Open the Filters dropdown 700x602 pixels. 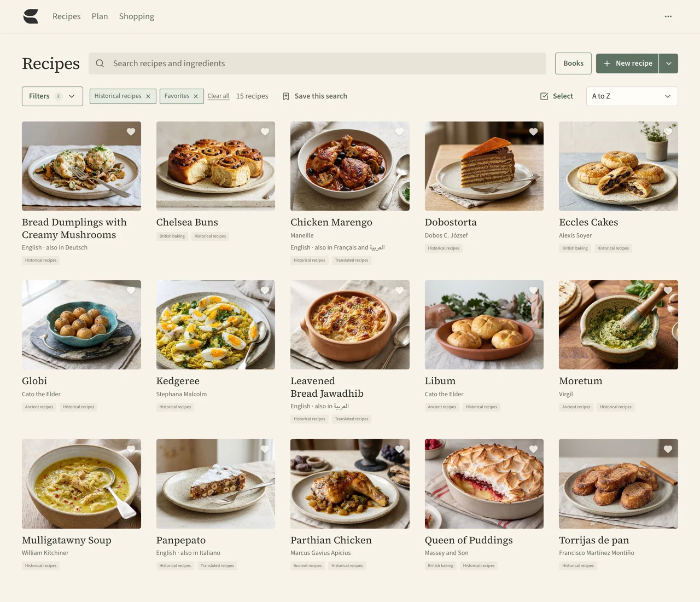click(52, 96)
